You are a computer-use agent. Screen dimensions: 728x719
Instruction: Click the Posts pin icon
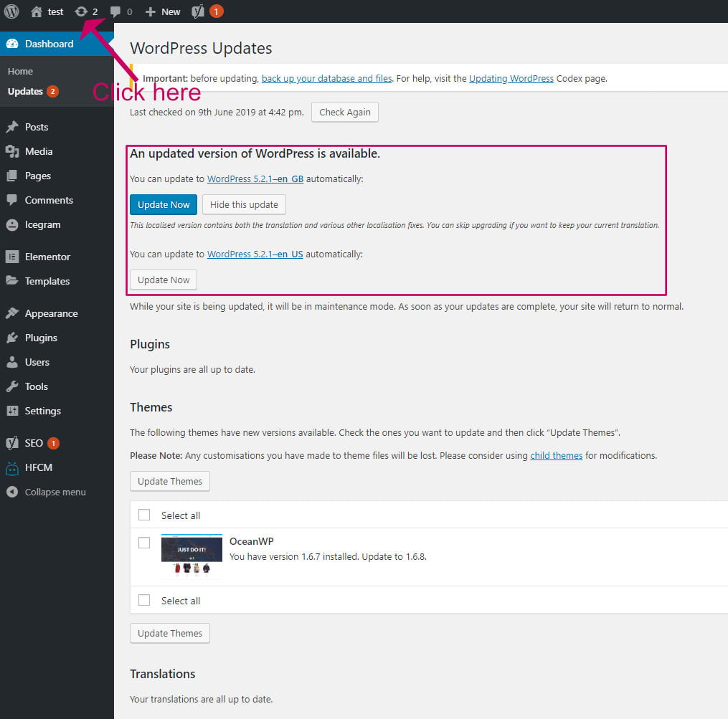click(x=12, y=127)
